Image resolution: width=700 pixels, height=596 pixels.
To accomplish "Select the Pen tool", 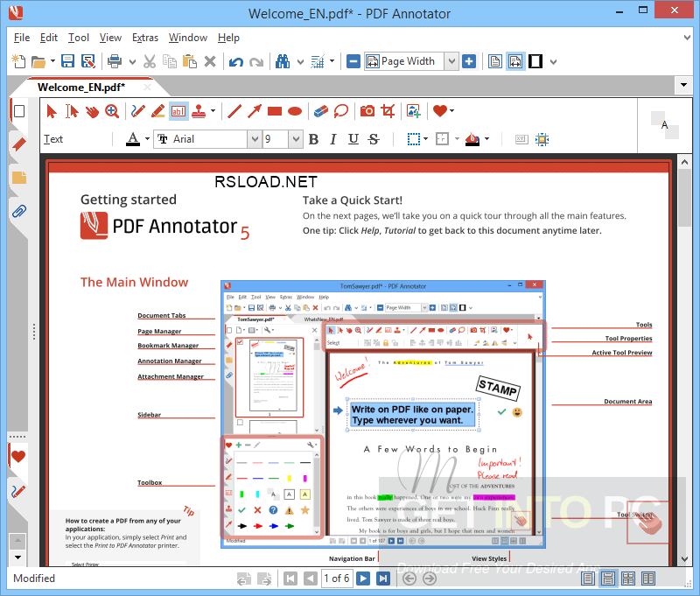I will [138, 111].
